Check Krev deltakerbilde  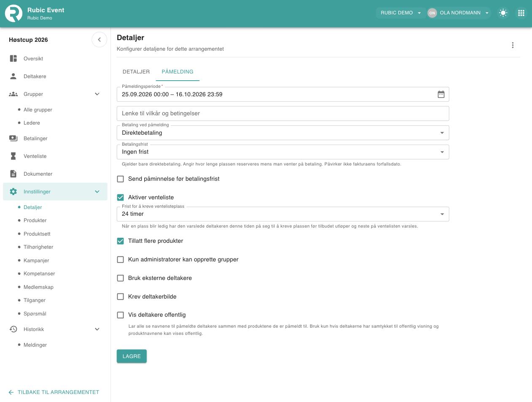(x=120, y=297)
